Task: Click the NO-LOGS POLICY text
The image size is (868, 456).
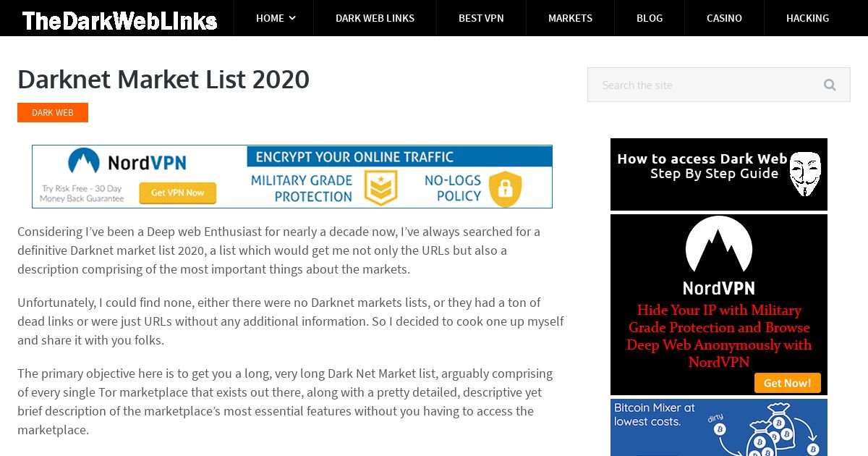Action: [x=453, y=188]
